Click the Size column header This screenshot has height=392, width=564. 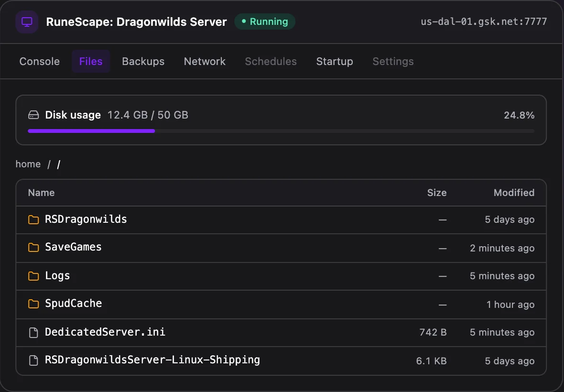pyautogui.click(x=437, y=193)
